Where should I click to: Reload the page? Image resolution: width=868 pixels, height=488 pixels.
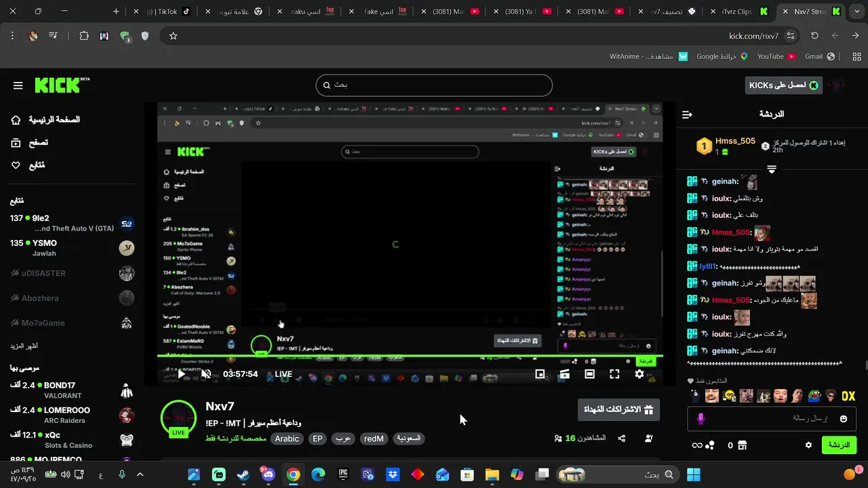tap(815, 36)
